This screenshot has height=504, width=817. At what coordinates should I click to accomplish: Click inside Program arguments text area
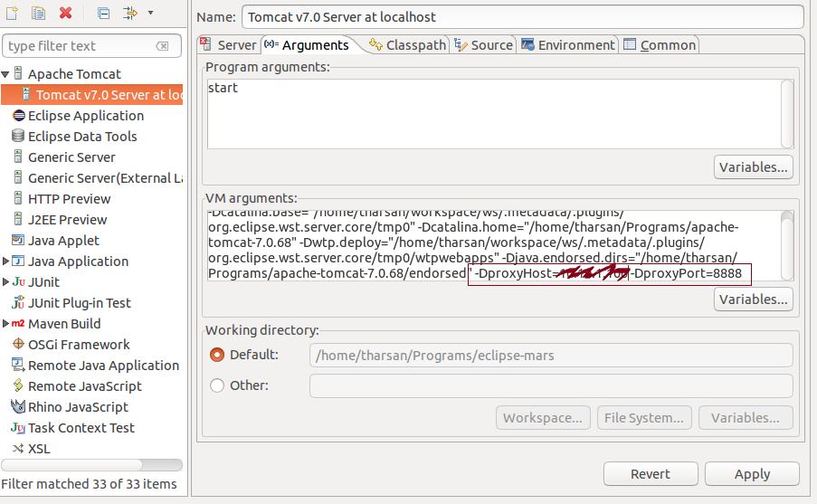[x=494, y=114]
